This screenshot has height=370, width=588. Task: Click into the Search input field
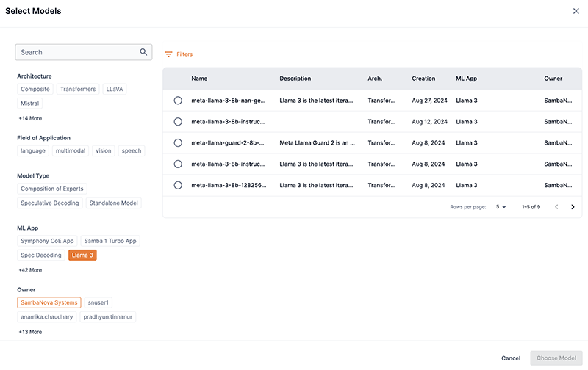pos(77,52)
